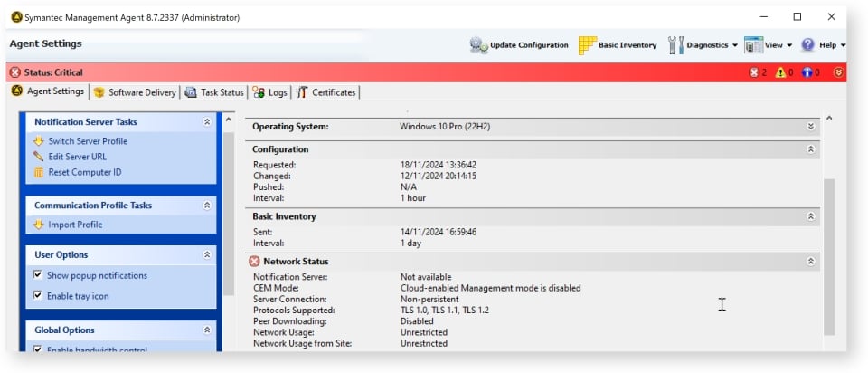Click the red critical status icon
Viewport: 868px width, 373px height.
(15, 72)
